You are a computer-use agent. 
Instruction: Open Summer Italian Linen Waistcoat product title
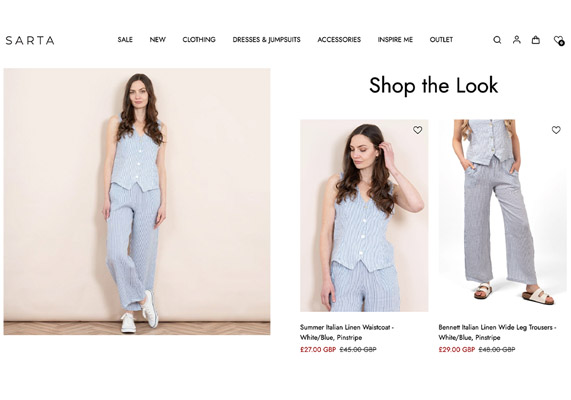pos(347,332)
